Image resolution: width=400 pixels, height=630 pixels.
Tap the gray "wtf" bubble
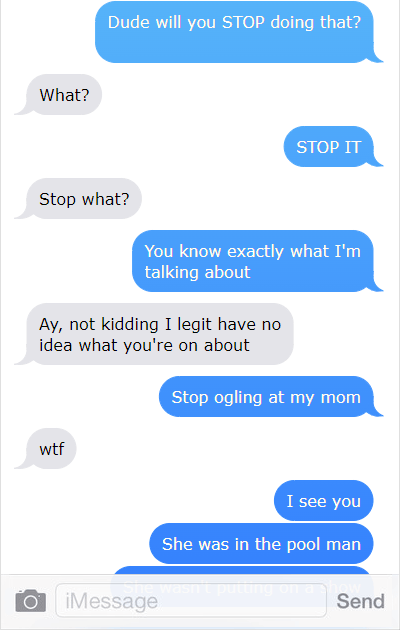(x=51, y=449)
